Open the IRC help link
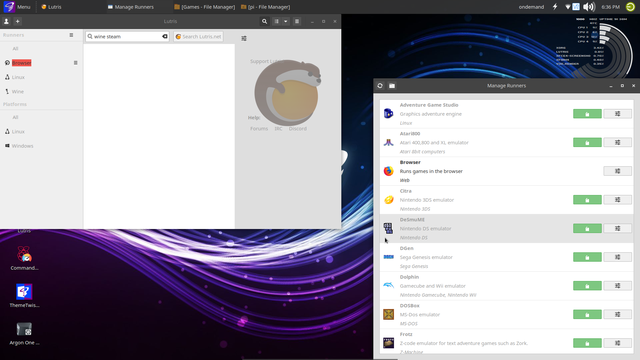 click(278, 129)
